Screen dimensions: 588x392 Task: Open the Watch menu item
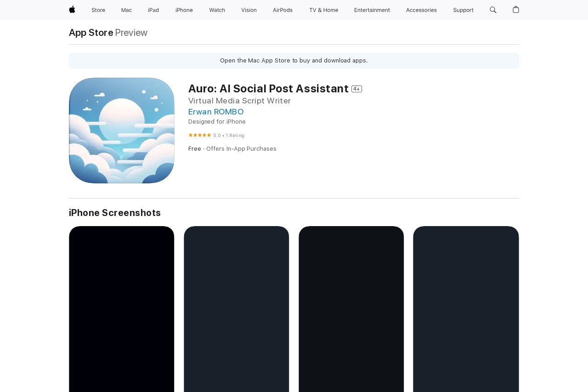[x=217, y=10]
